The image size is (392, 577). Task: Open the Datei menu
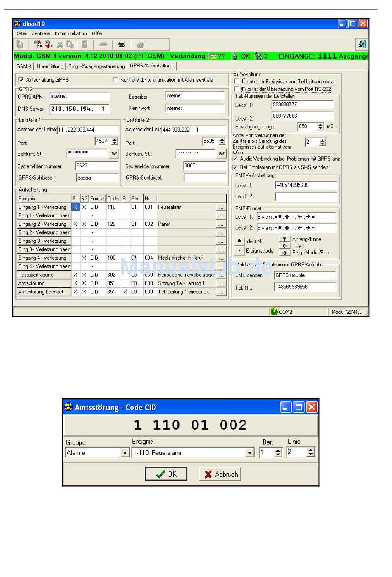[21, 33]
